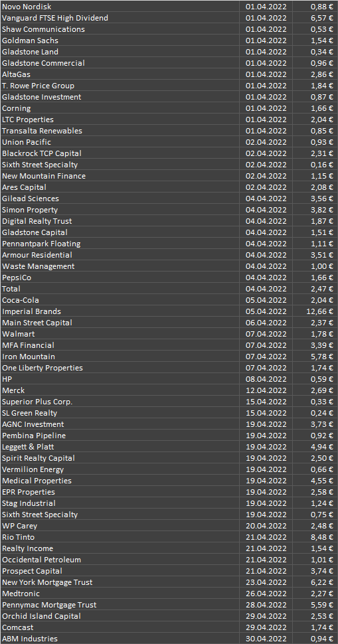Screen dimensions: 338x644
Task: Select the Orchid Island Capital cell
Action: pyautogui.click(x=120, y=617)
